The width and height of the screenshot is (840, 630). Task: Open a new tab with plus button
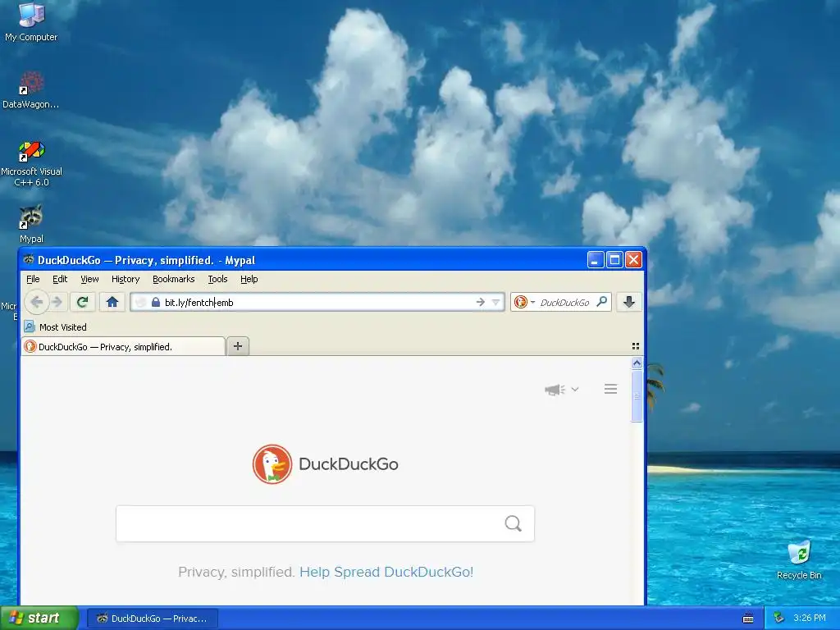click(x=238, y=346)
